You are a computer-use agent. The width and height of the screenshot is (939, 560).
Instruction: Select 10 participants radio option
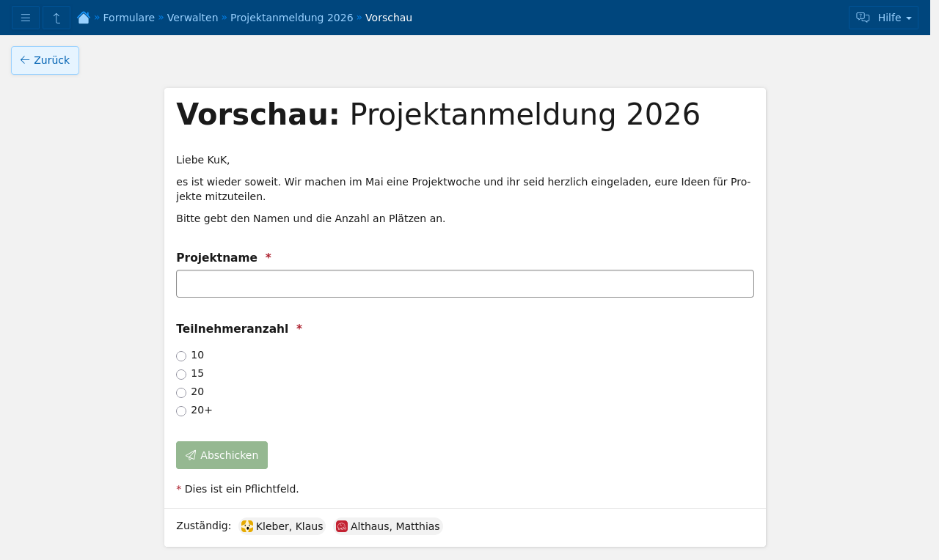(x=181, y=356)
